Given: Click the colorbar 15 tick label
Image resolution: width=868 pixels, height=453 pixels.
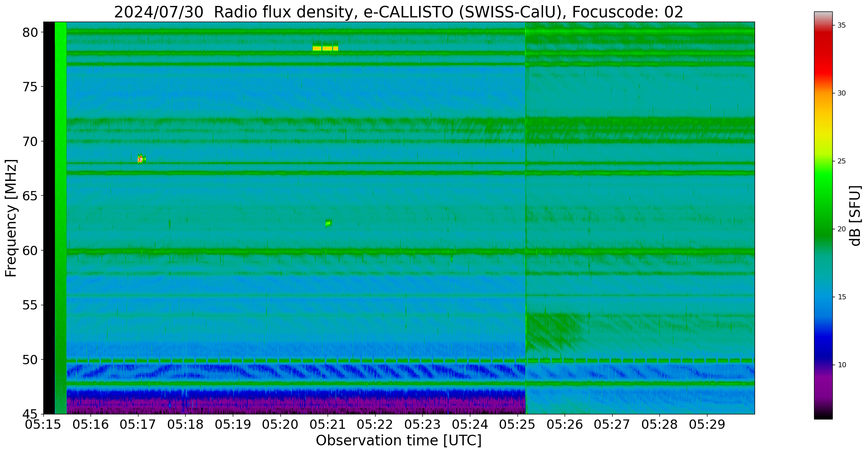Looking at the screenshot, I should click(842, 297).
